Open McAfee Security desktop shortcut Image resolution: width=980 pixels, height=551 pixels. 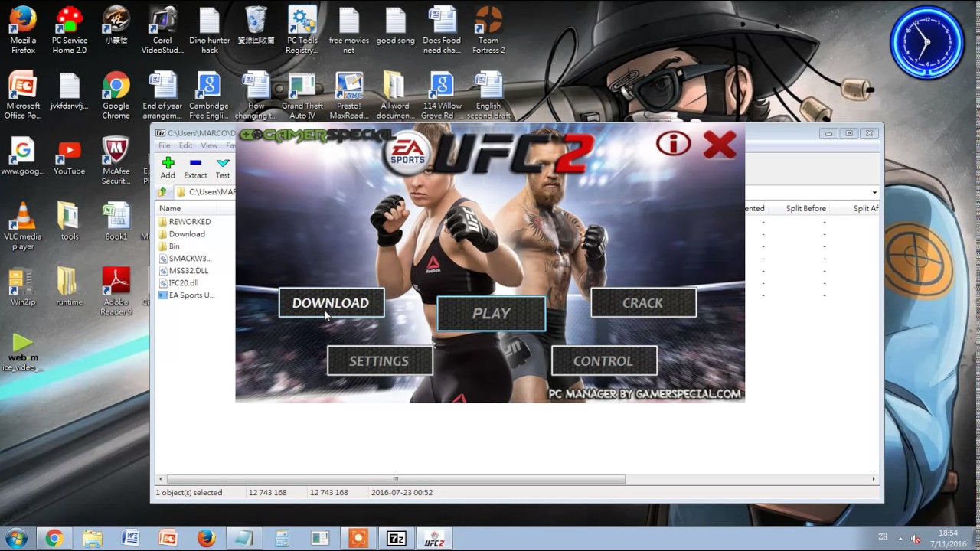116,162
